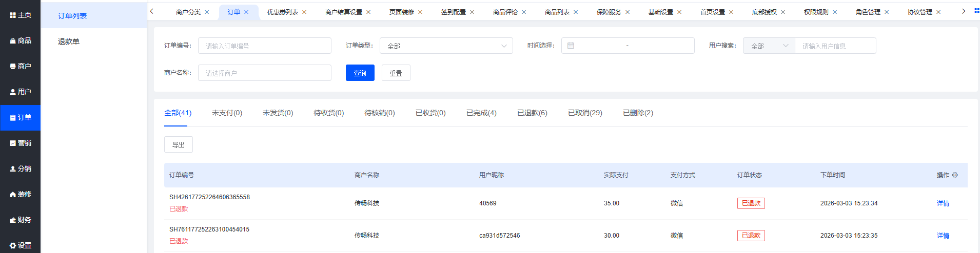
Task: Click the table column settings gear icon
Action: (955, 175)
